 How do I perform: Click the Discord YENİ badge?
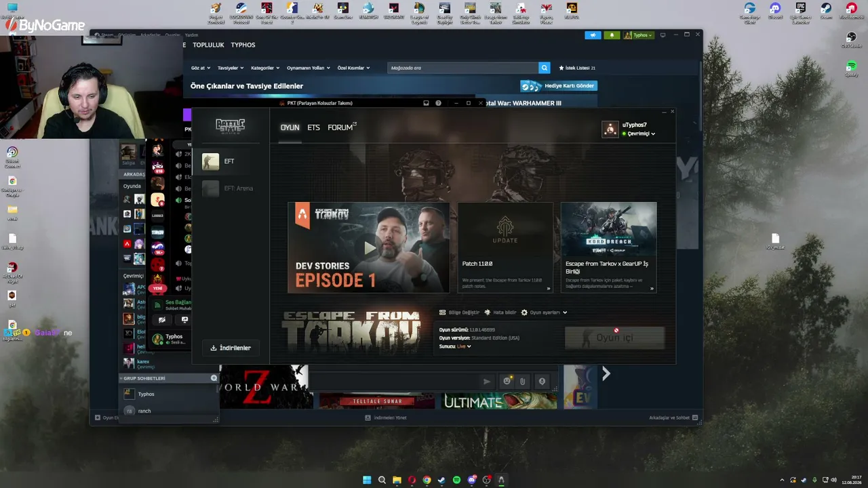157,288
